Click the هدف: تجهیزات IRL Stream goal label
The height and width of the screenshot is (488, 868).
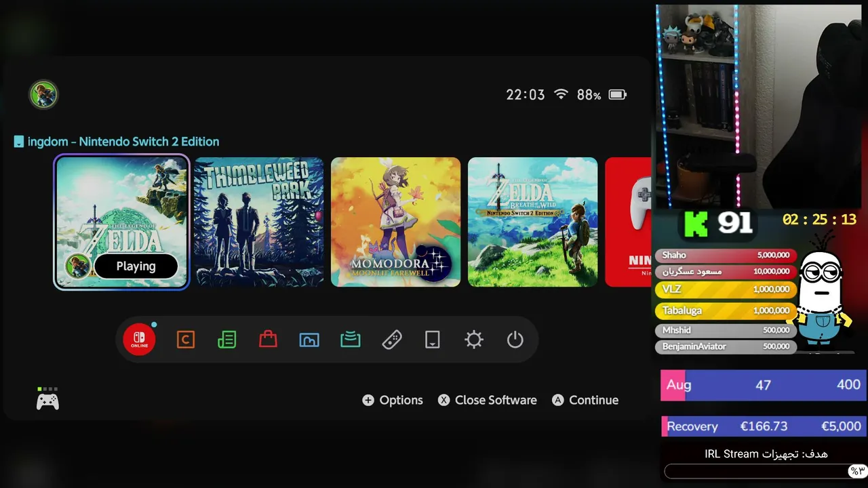[766, 454]
